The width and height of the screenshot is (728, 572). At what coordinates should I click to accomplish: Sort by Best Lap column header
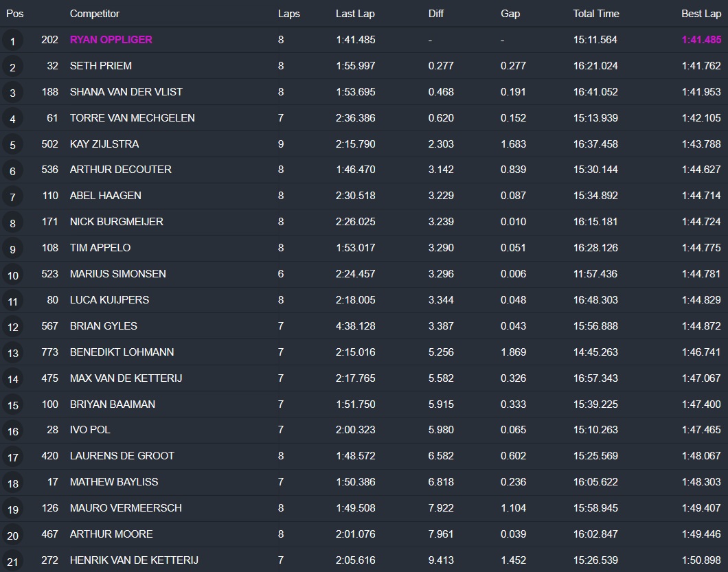tap(701, 14)
